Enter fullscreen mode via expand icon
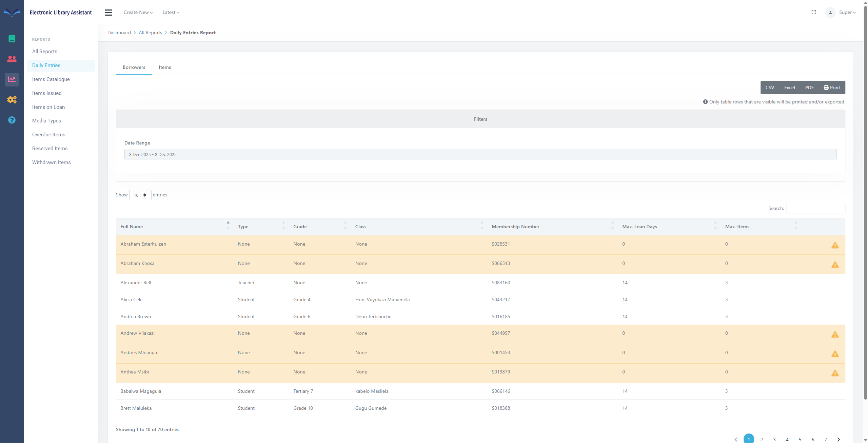The height and width of the screenshot is (443, 868). click(814, 12)
